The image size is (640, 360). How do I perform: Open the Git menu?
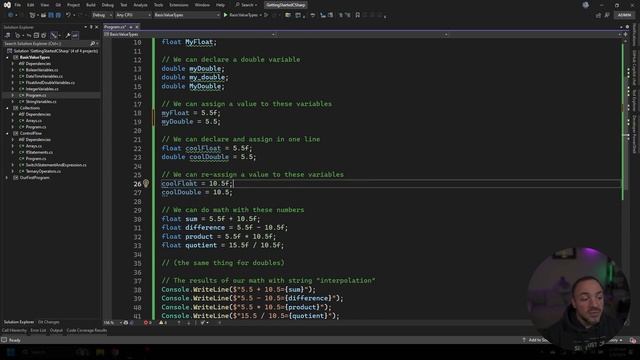(x=58, y=5)
